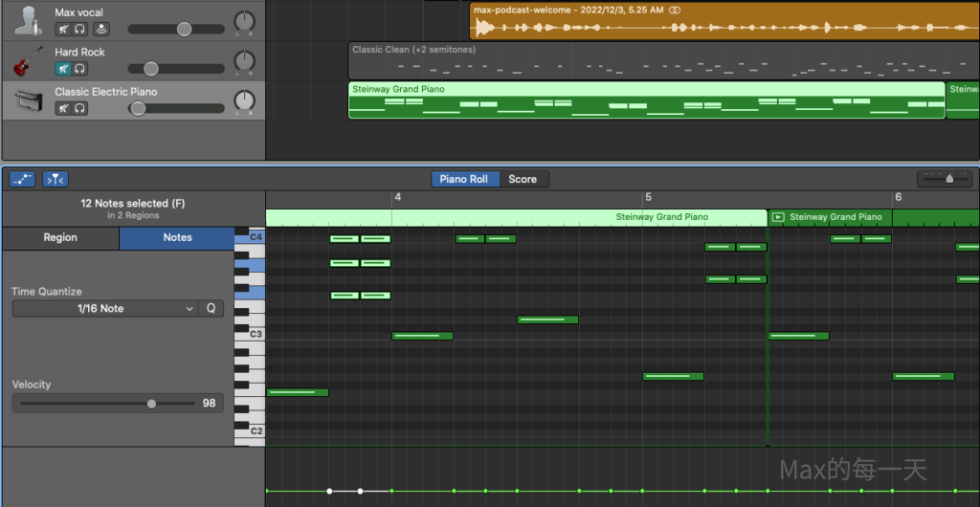The image size is (980, 507).
Task: Switch to the Score view
Action: 523,179
